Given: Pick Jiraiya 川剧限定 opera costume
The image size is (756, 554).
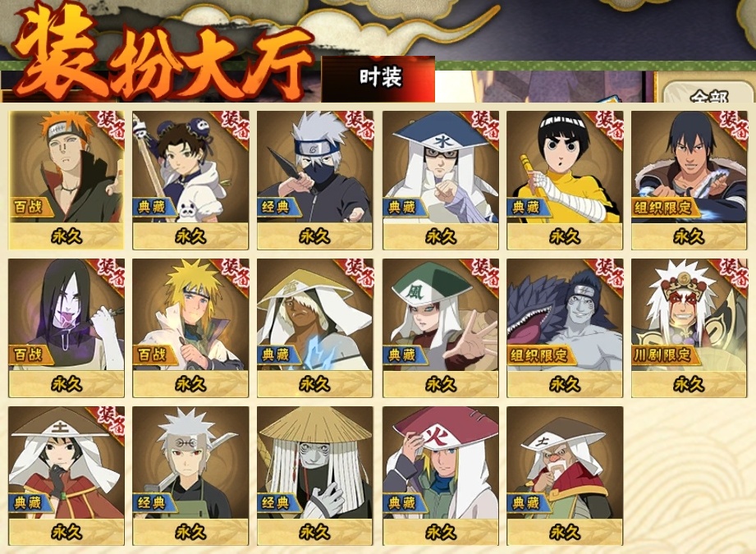Looking at the screenshot, I should pyautogui.click(x=689, y=327).
